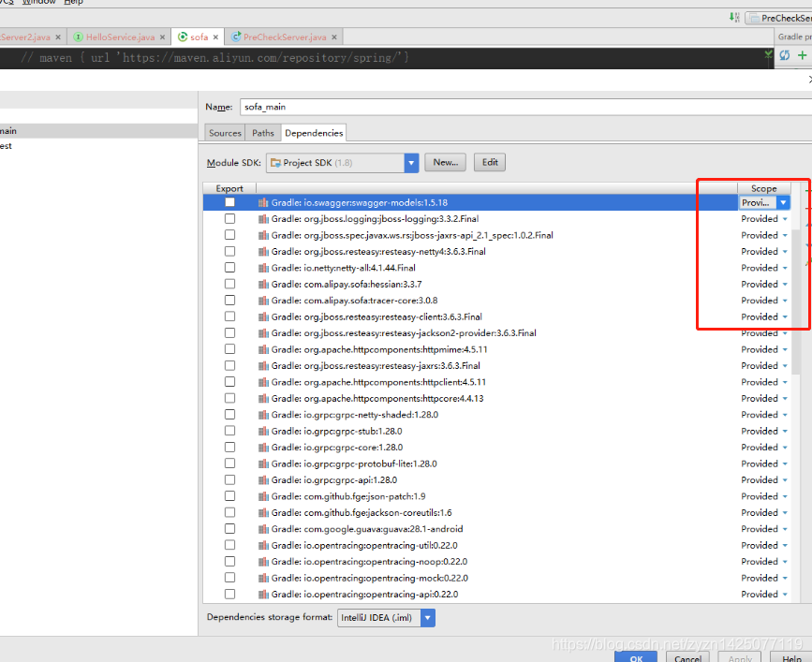Screen dimensions: 812x662
Task: Close the HelloService.java tab
Action: click(x=162, y=37)
